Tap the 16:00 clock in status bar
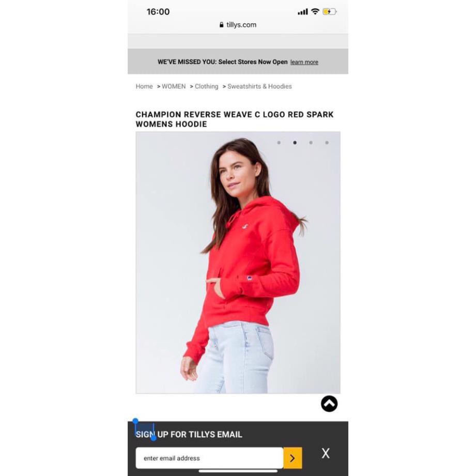This screenshot has width=476, height=476. [x=158, y=12]
